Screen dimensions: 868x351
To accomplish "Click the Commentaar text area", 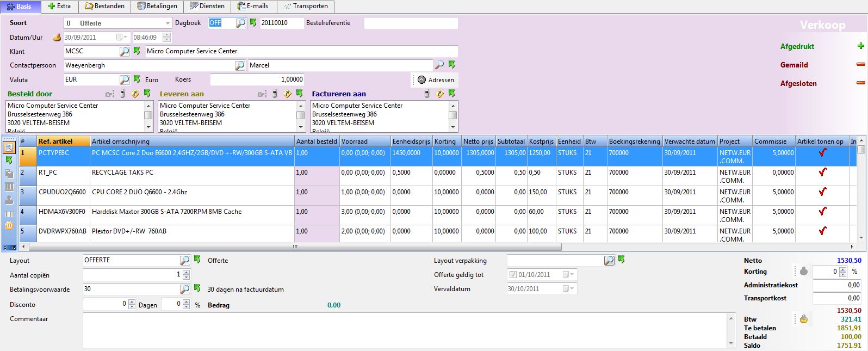I will 405,330.
